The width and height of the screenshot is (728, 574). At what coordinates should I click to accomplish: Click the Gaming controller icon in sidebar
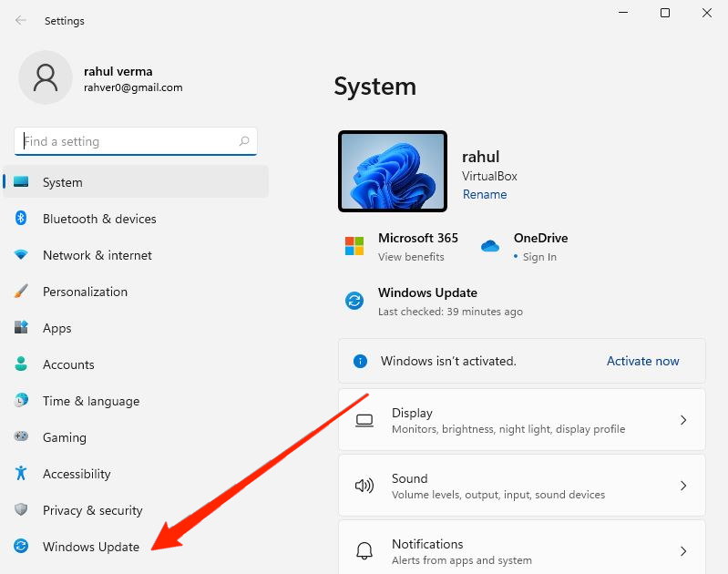pos(21,437)
